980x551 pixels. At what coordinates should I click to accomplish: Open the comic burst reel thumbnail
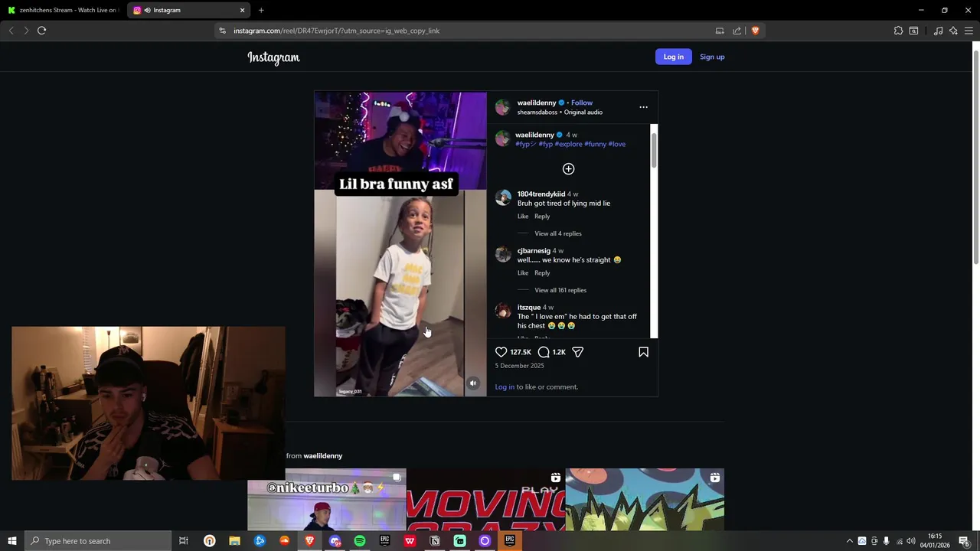point(645,499)
